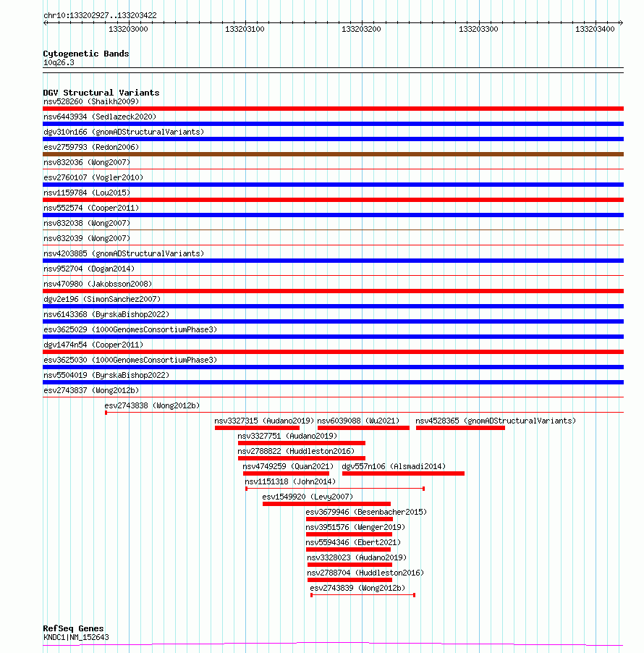Click the red bar under nsv528260 (Shaikh2009)
Viewport: 644px width, 653px height.
click(333, 109)
